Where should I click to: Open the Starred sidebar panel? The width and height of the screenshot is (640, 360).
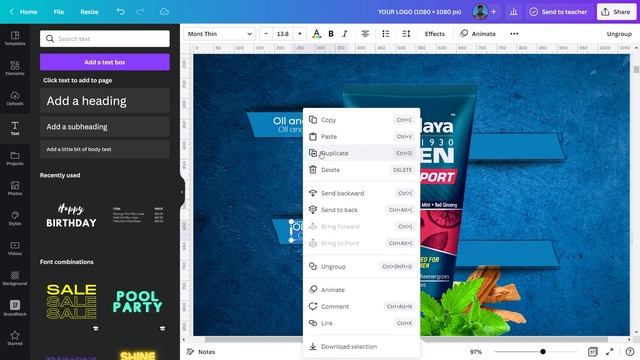click(x=15, y=338)
